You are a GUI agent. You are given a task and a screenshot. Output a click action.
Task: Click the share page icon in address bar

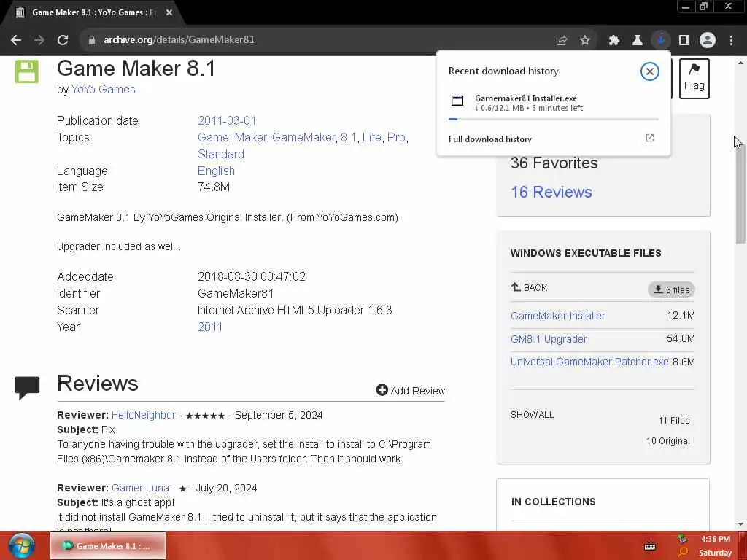[x=562, y=41]
